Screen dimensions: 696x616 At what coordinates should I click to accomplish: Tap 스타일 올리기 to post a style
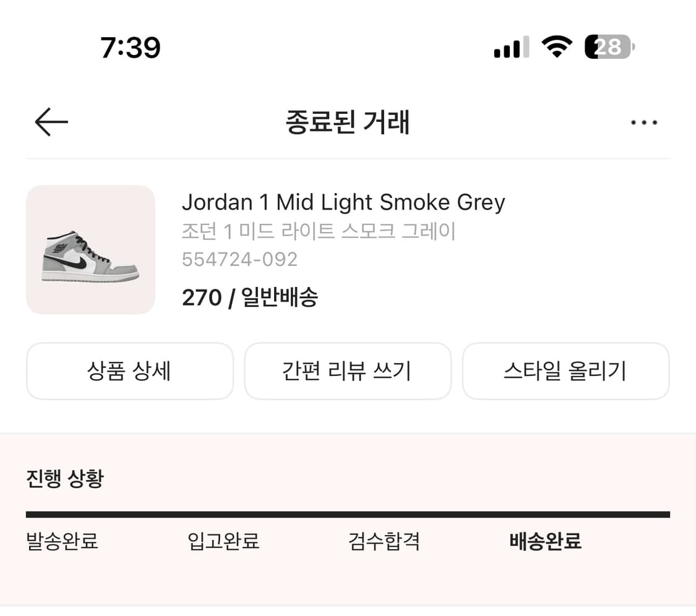tap(565, 371)
